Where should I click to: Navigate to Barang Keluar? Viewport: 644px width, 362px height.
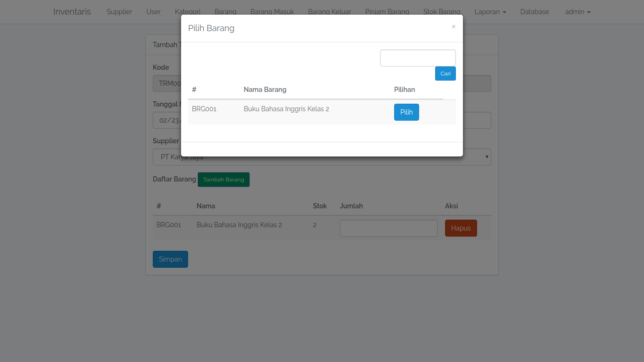[330, 12]
